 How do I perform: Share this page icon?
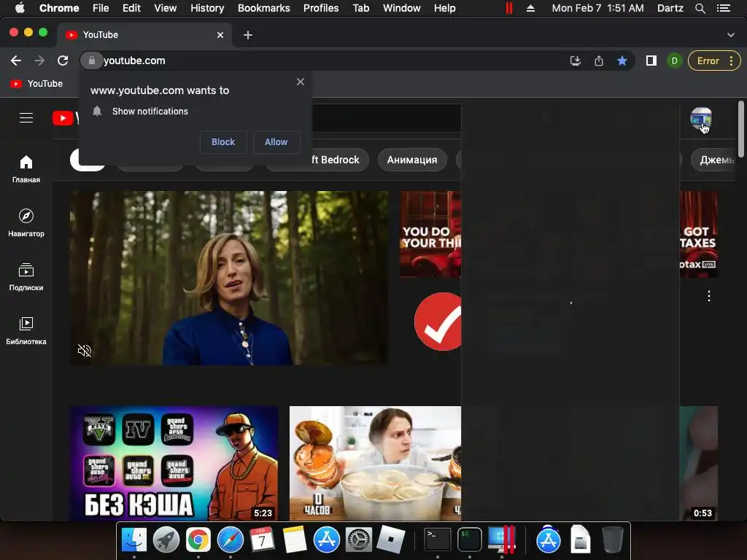point(599,61)
